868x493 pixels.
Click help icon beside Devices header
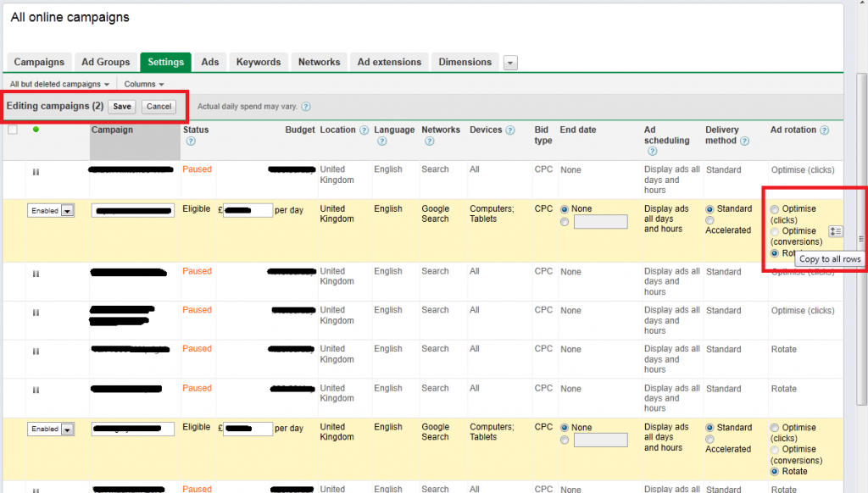(x=510, y=130)
